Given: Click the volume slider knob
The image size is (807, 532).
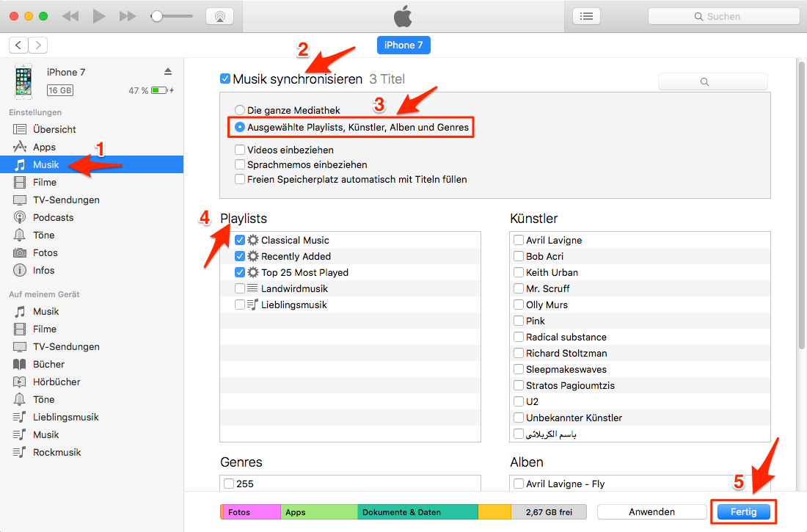Looking at the screenshot, I should (x=156, y=16).
